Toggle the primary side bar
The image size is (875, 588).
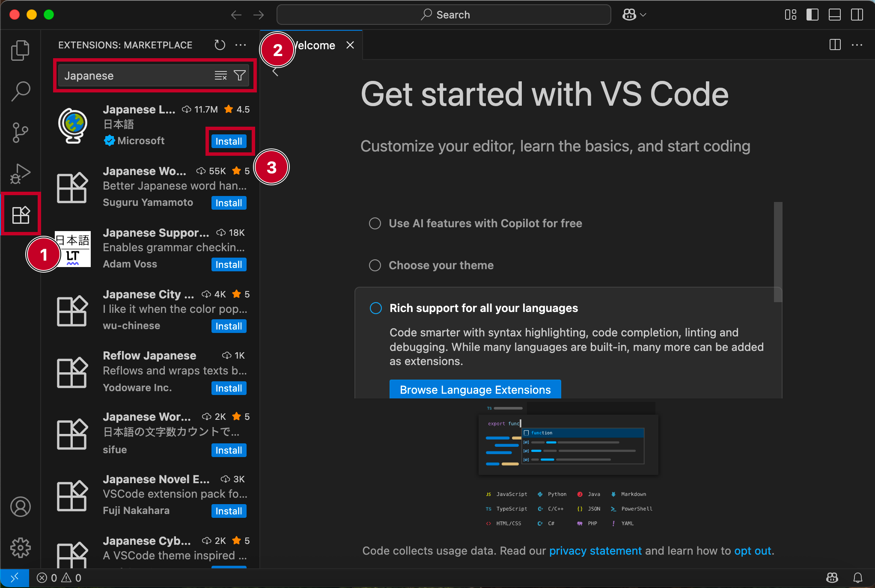tap(812, 15)
